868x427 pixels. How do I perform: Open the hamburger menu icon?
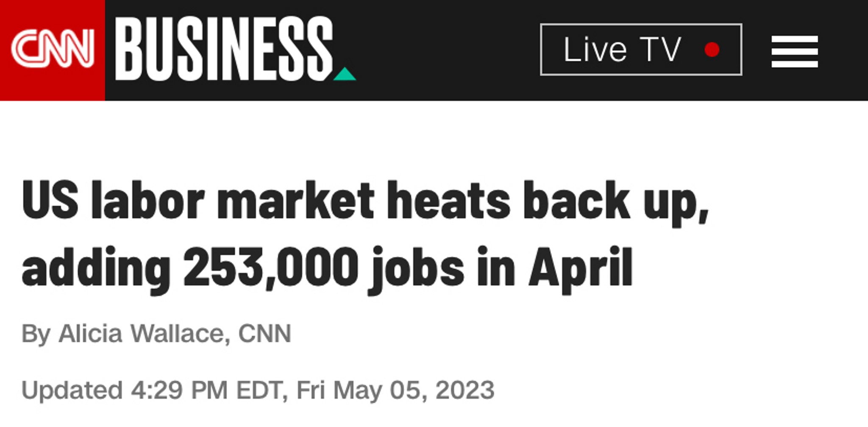click(795, 51)
